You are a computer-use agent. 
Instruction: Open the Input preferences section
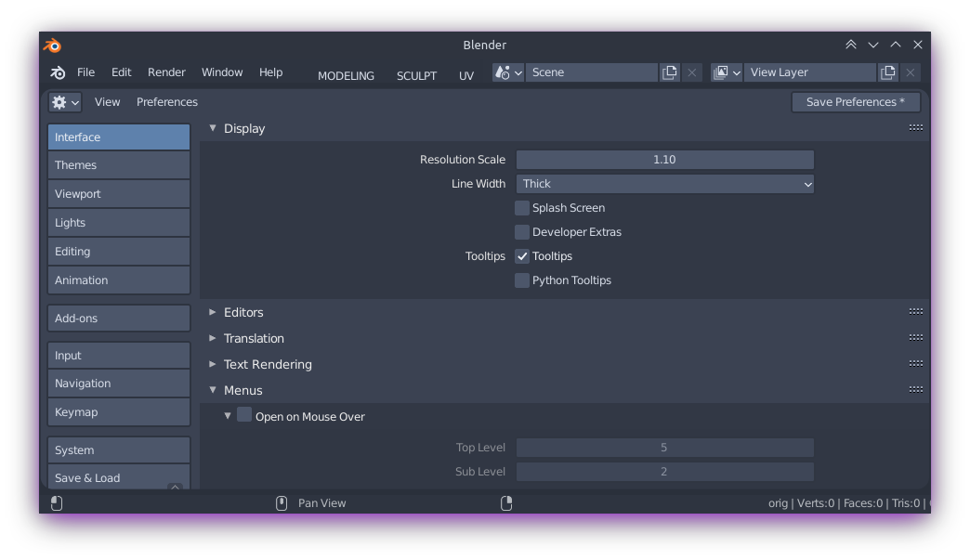pyautogui.click(x=119, y=356)
